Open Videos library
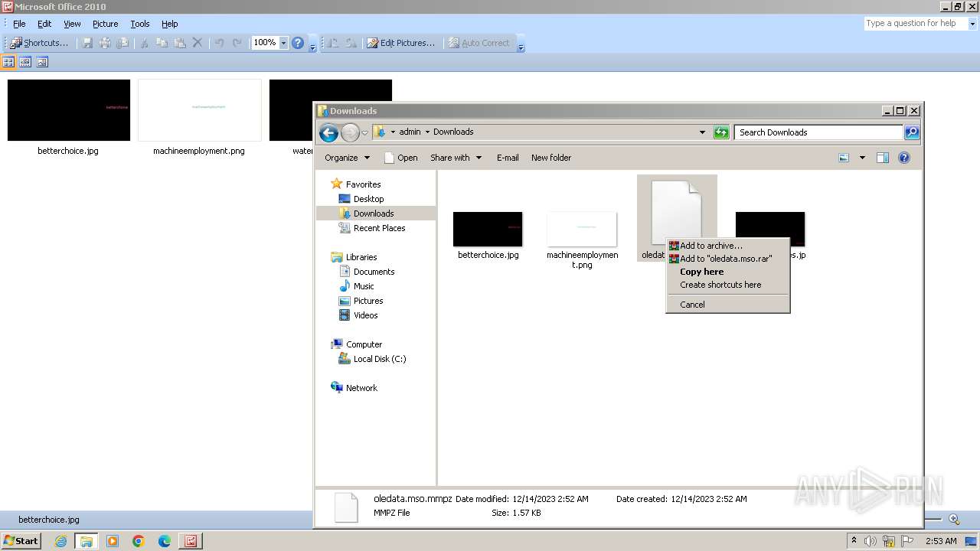 click(x=365, y=315)
